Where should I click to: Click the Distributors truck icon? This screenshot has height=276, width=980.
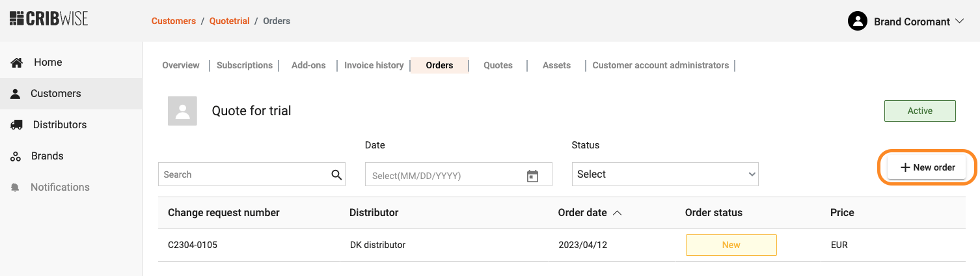pos(17,125)
